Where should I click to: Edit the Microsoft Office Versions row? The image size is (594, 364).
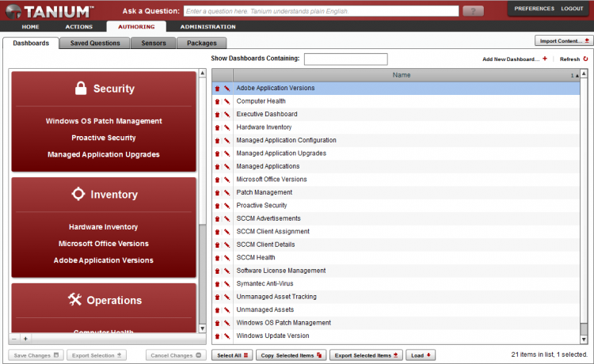pos(227,180)
